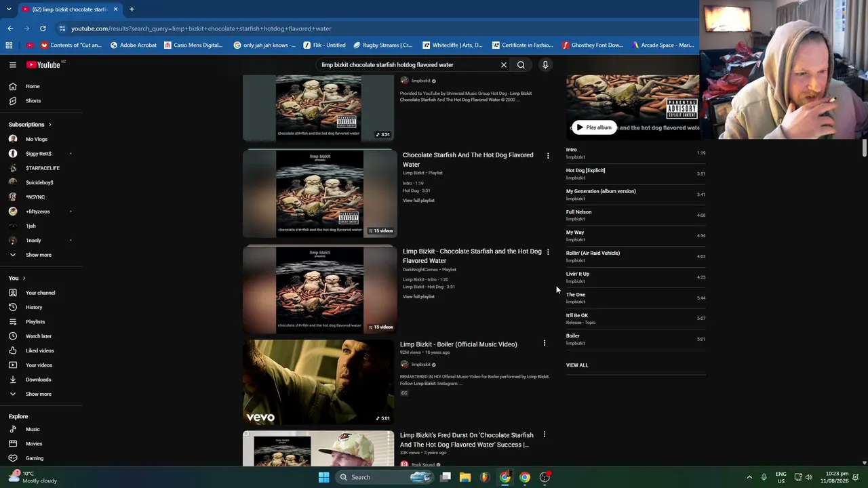Open the Chrome apps grid in bookmarks bar

click(x=9, y=45)
